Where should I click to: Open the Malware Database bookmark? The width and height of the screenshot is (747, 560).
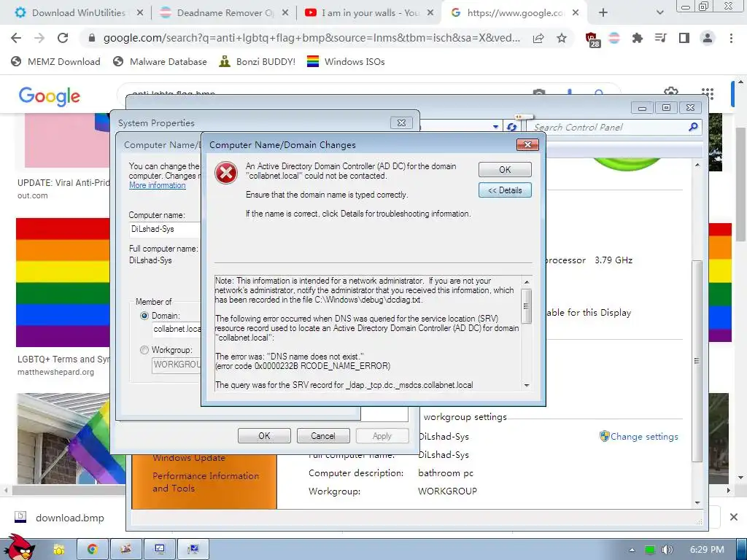pos(160,61)
